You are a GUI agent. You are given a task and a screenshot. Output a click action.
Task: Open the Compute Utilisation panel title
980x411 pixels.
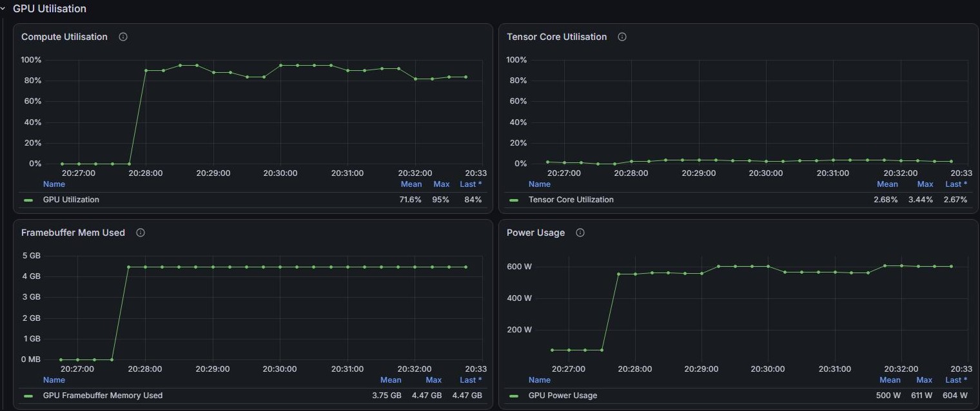click(64, 37)
